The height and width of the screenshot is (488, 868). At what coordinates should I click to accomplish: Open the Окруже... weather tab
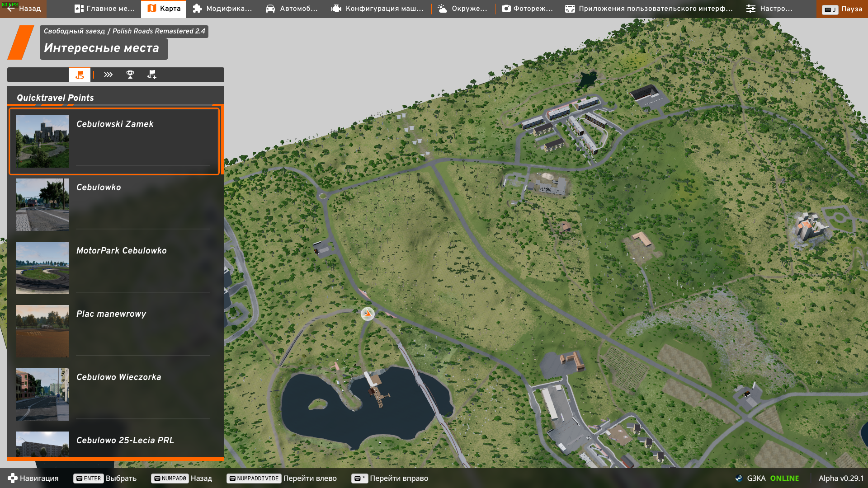[x=462, y=9]
